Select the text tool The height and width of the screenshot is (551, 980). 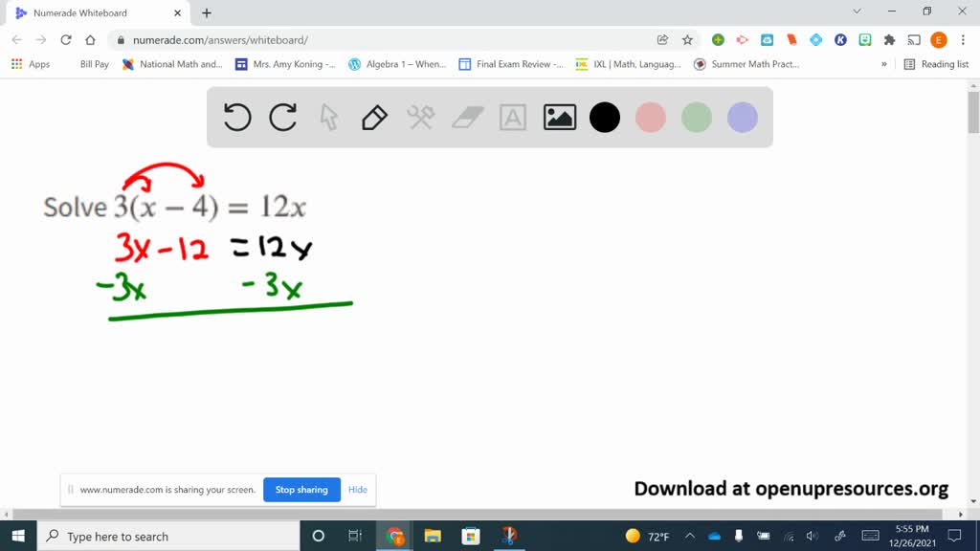[512, 117]
